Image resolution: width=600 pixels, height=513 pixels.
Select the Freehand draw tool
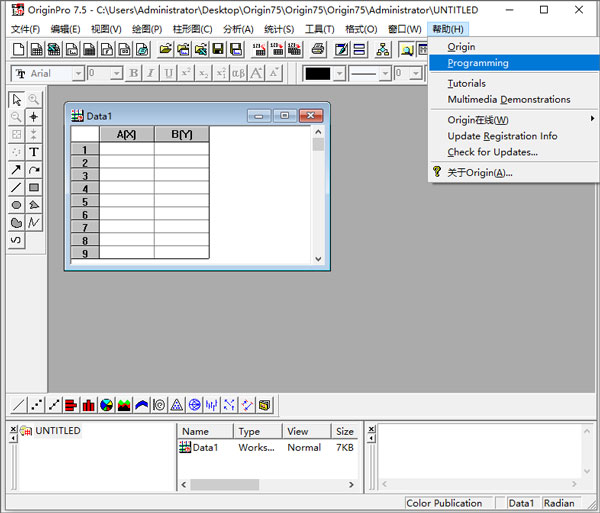16,240
